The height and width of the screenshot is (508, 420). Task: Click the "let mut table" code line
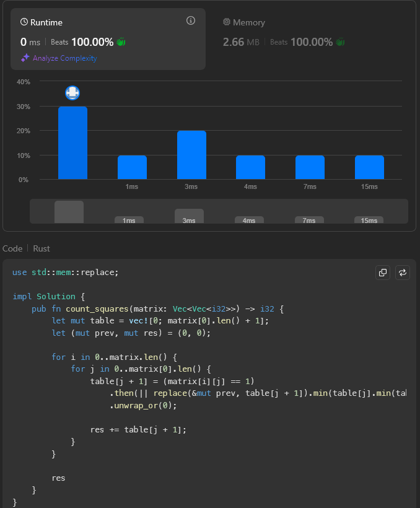[160, 321]
